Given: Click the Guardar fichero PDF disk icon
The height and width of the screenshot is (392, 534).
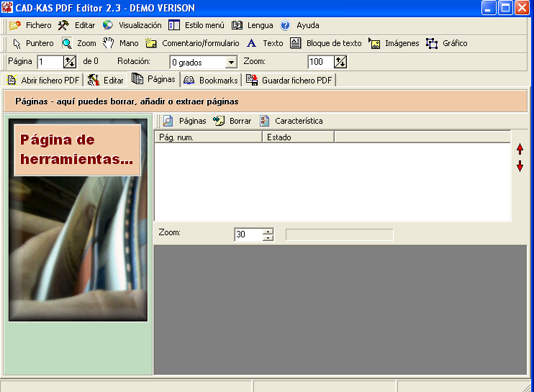Looking at the screenshot, I should 252,80.
